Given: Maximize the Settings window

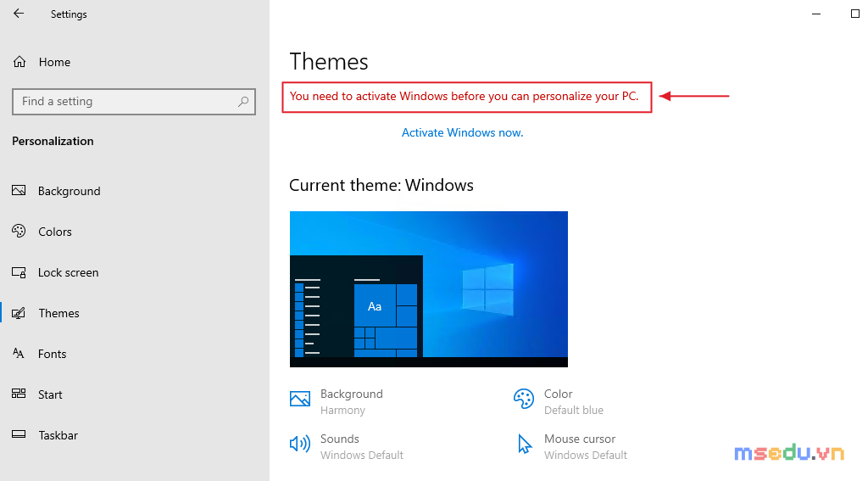Looking at the screenshot, I should pyautogui.click(x=854, y=14).
